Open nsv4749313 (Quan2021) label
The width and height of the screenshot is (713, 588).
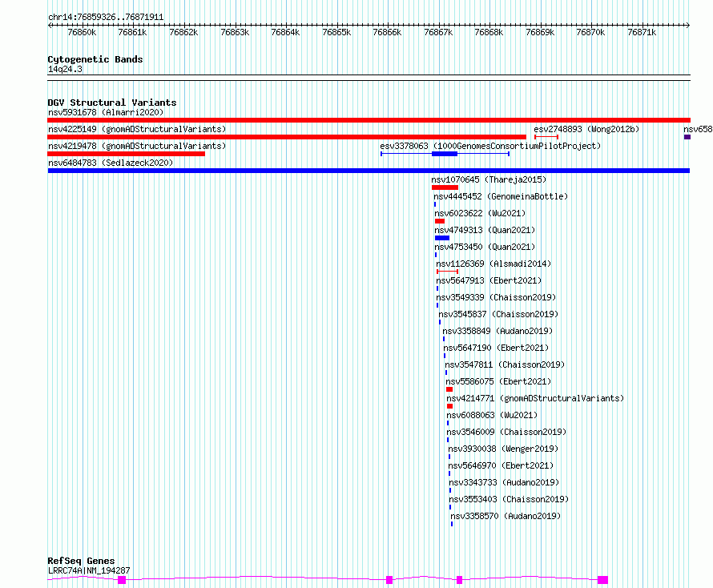tap(485, 230)
